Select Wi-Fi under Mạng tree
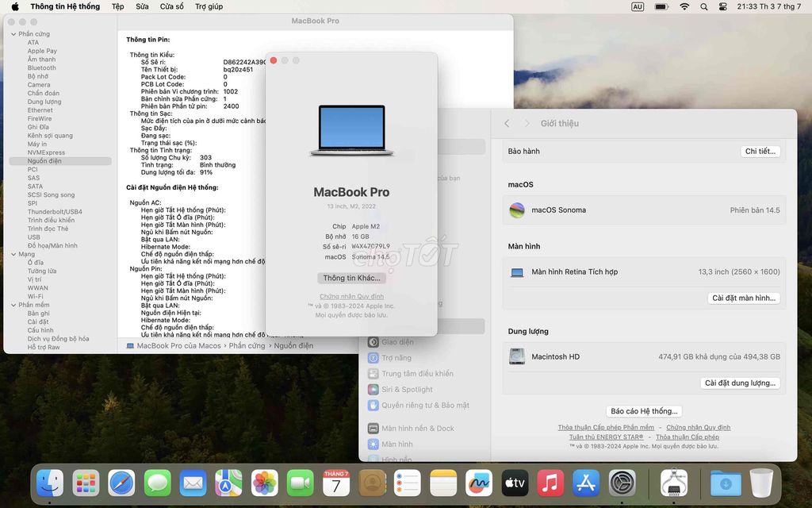812x508 pixels. 35,297
